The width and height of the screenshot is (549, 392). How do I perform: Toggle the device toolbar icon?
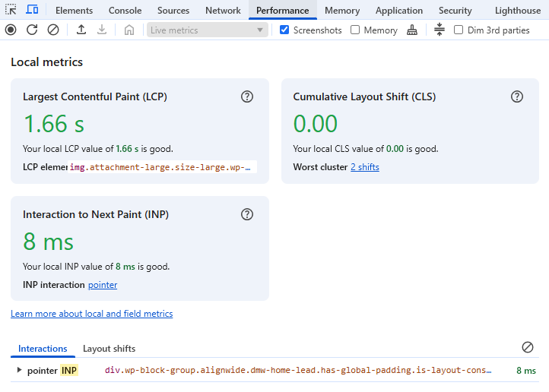click(32, 10)
